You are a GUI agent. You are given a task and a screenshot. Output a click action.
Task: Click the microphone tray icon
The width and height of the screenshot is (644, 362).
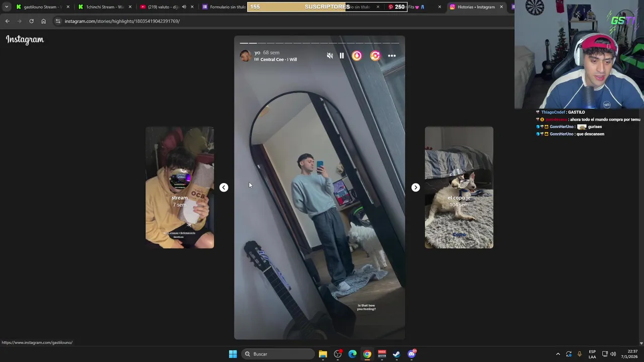(x=580, y=354)
